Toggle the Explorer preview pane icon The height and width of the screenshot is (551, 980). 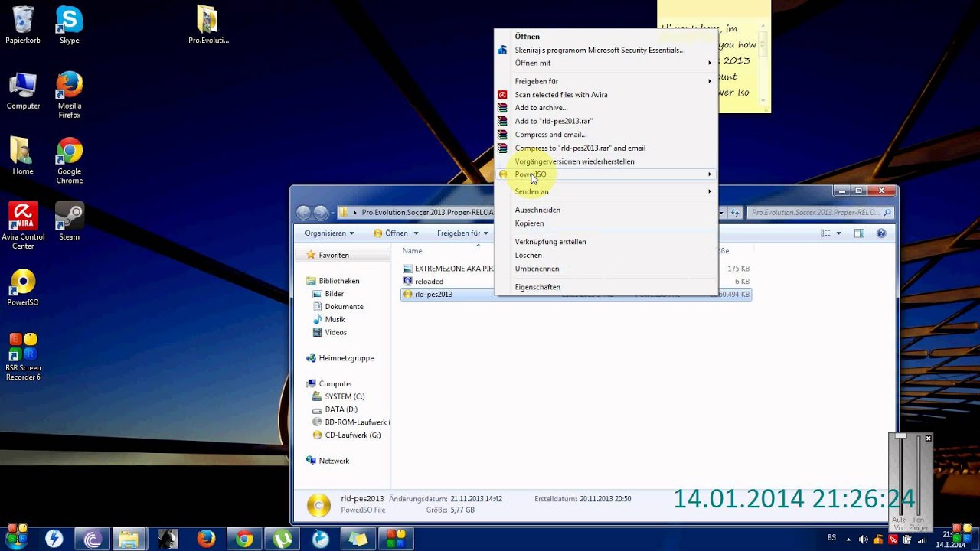[859, 233]
